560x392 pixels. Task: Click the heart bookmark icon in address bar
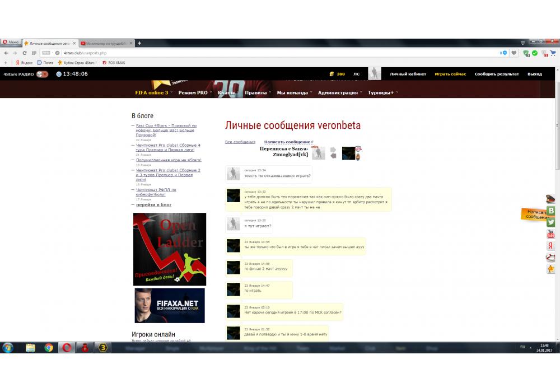514,53
